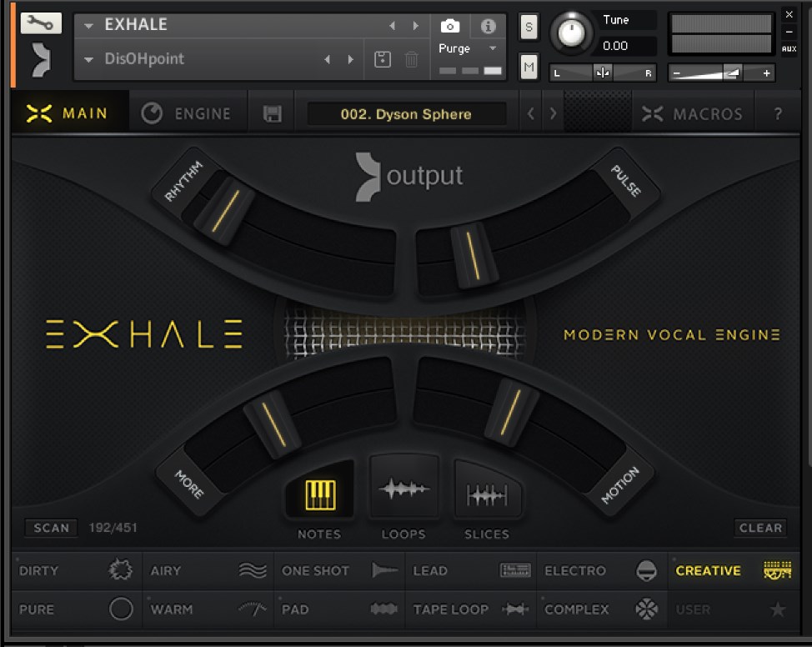
Task: Switch to the Engine tab
Action: 188,114
